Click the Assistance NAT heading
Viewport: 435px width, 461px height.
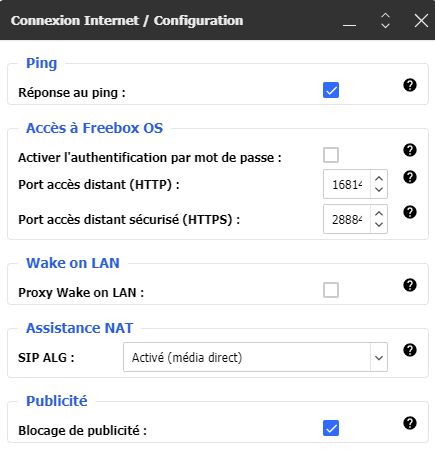[80, 328]
